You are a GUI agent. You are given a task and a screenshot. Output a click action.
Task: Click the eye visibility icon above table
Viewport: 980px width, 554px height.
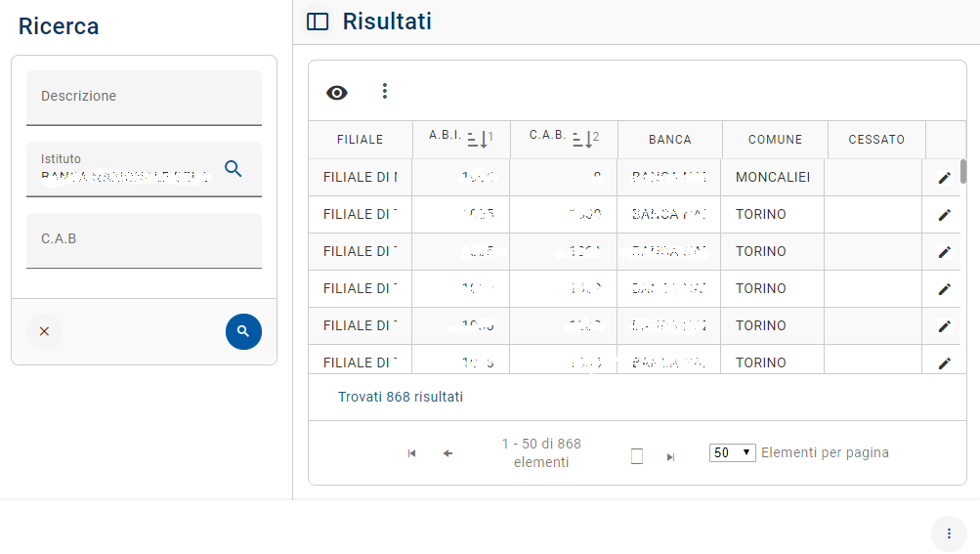coord(337,93)
